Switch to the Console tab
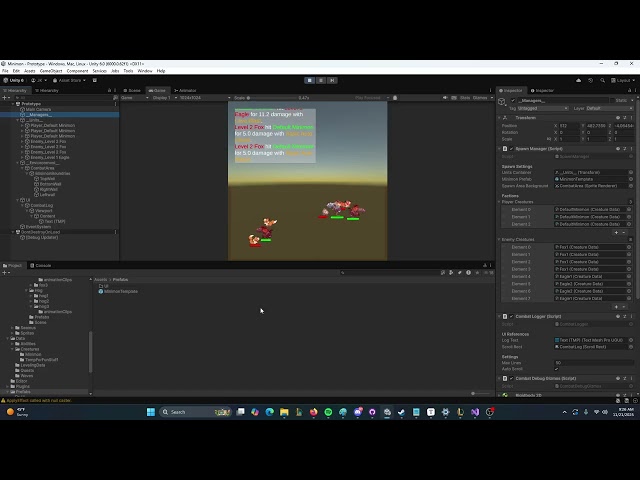Image resolution: width=640 pixels, height=480 pixels. (40, 265)
